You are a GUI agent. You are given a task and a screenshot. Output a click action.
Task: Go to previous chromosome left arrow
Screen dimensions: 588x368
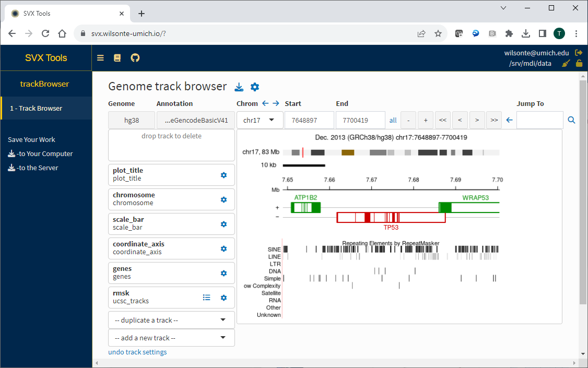265,103
